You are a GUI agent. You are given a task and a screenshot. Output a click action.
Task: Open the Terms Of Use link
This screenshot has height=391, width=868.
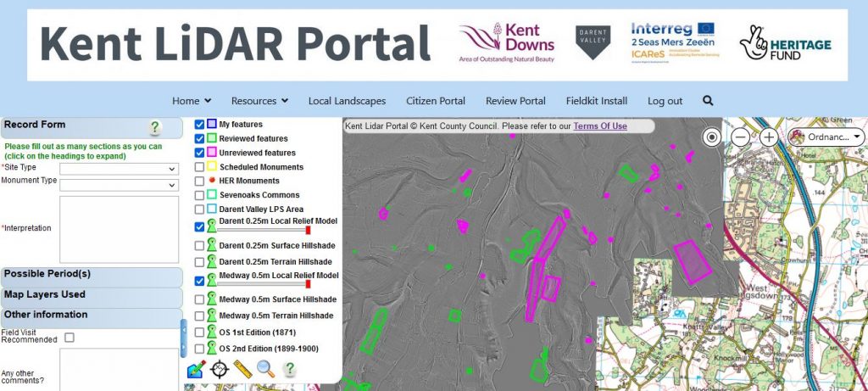(x=599, y=126)
